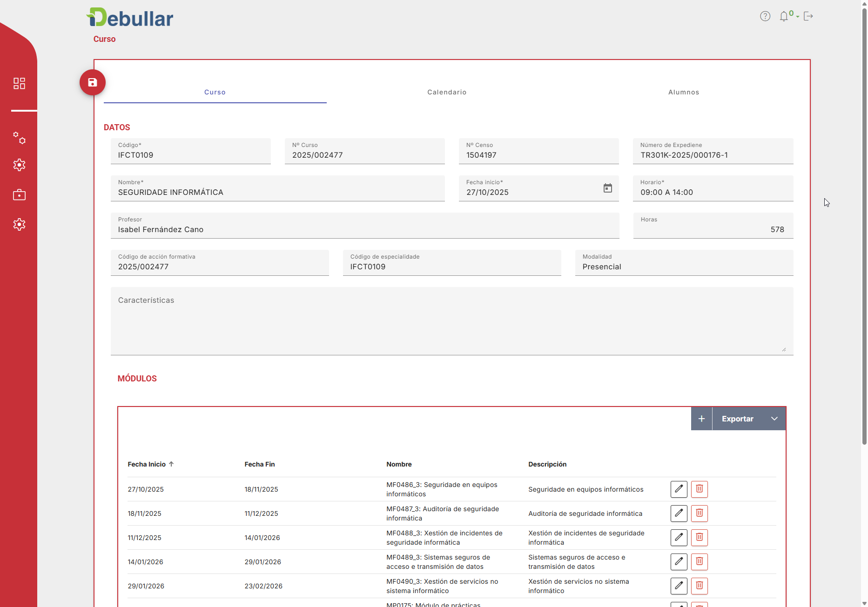Click the Exportar button

(737, 419)
